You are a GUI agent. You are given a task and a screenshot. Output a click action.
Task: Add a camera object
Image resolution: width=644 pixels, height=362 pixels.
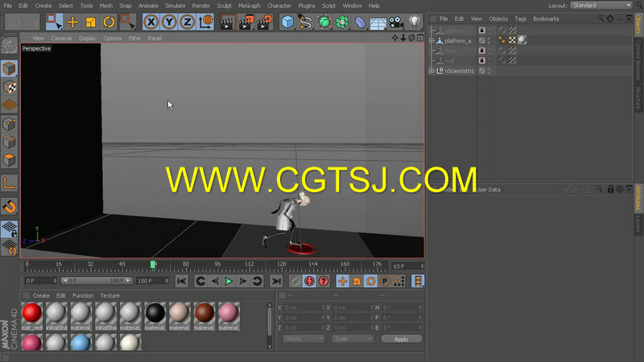(396, 23)
